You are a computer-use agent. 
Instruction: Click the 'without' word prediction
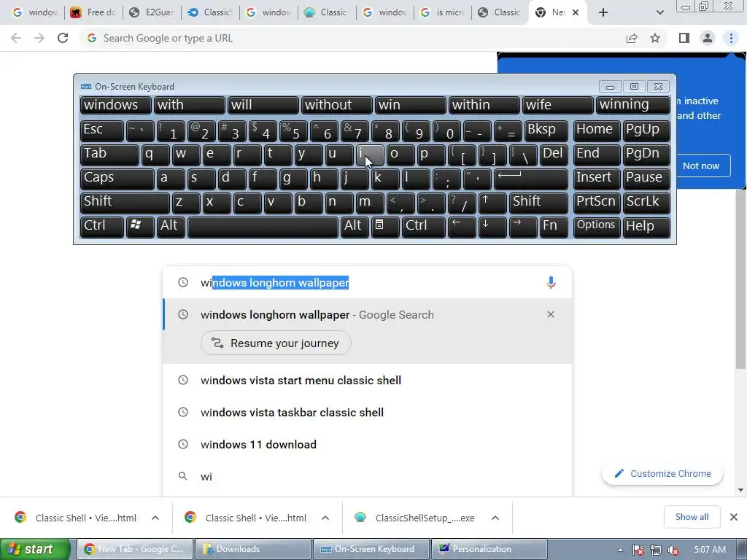pos(336,105)
